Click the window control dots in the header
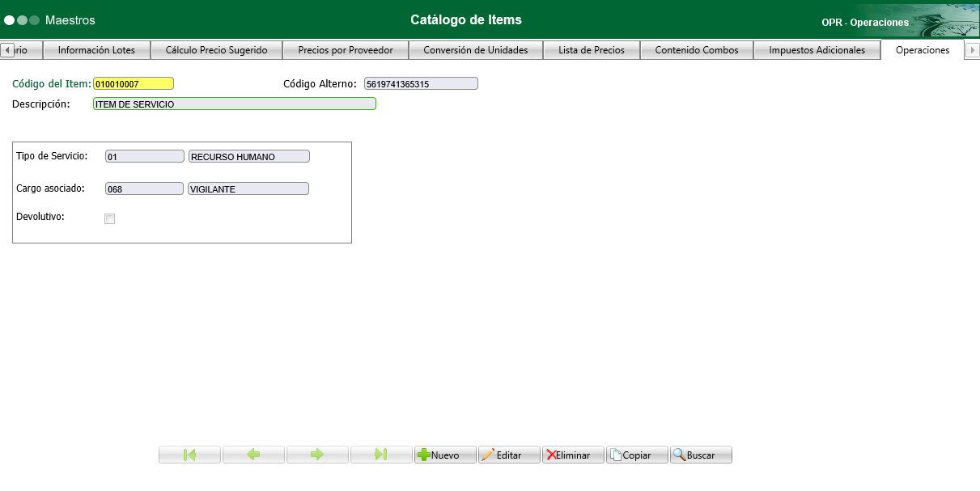Image resolution: width=980 pixels, height=491 pixels. pos(22,19)
